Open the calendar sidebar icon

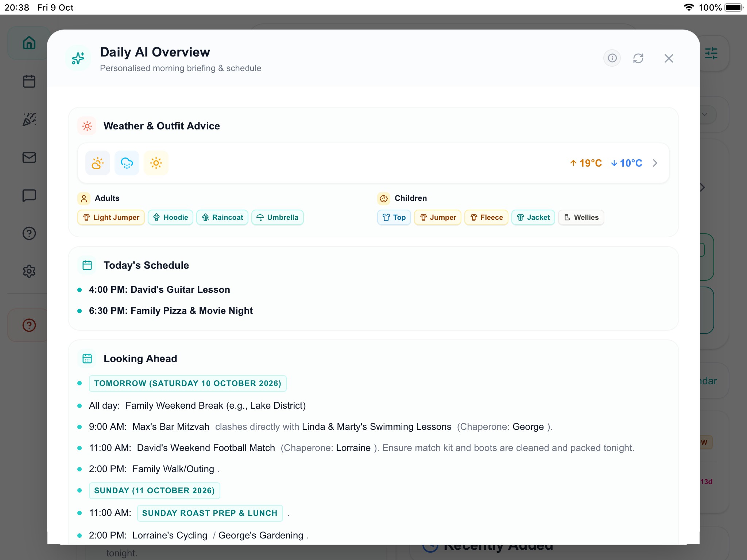point(29,81)
